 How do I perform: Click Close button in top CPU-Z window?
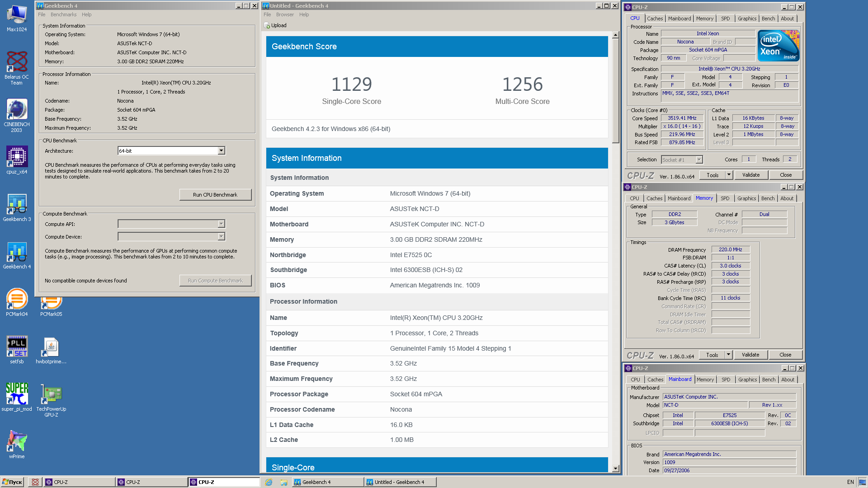[x=786, y=175]
